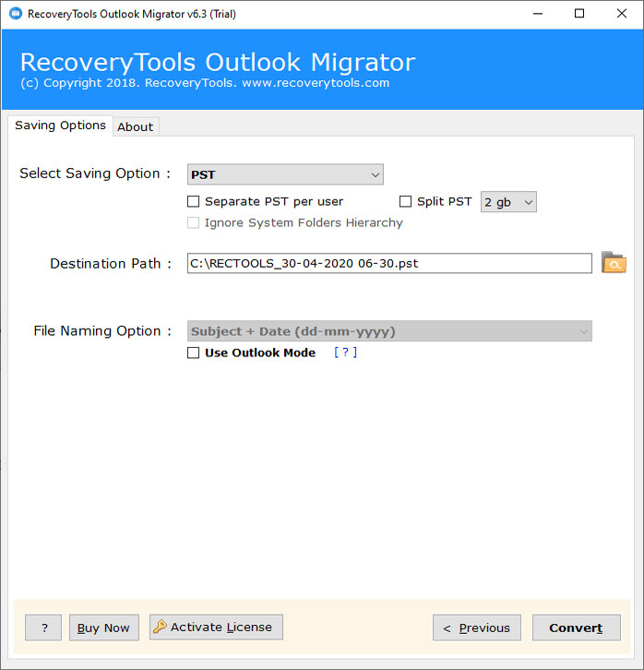This screenshot has width=644, height=670.
Task: Go back with the Previous button
Action: 477,628
